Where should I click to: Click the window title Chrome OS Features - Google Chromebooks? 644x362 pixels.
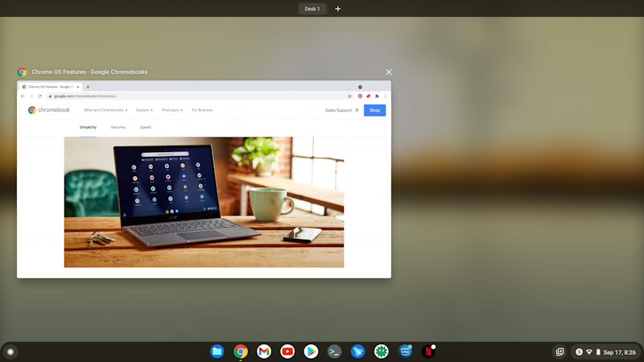[89, 72]
